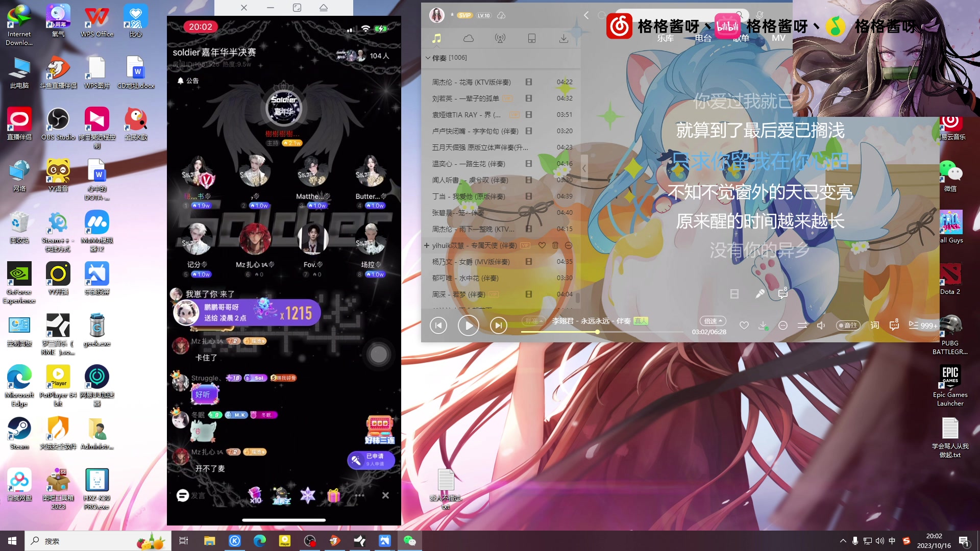Skip to next track in music player
The image size is (980, 551).
click(498, 325)
